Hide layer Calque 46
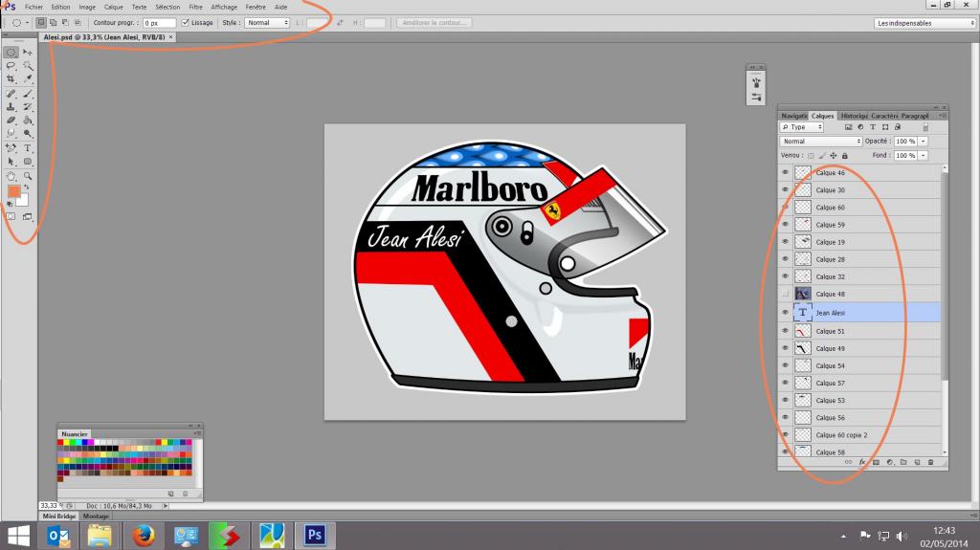 (785, 172)
